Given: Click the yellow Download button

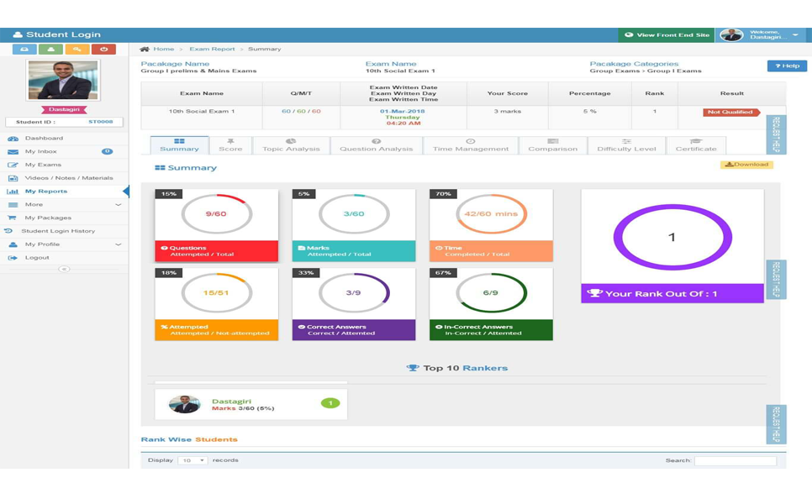Looking at the screenshot, I should tap(746, 165).
